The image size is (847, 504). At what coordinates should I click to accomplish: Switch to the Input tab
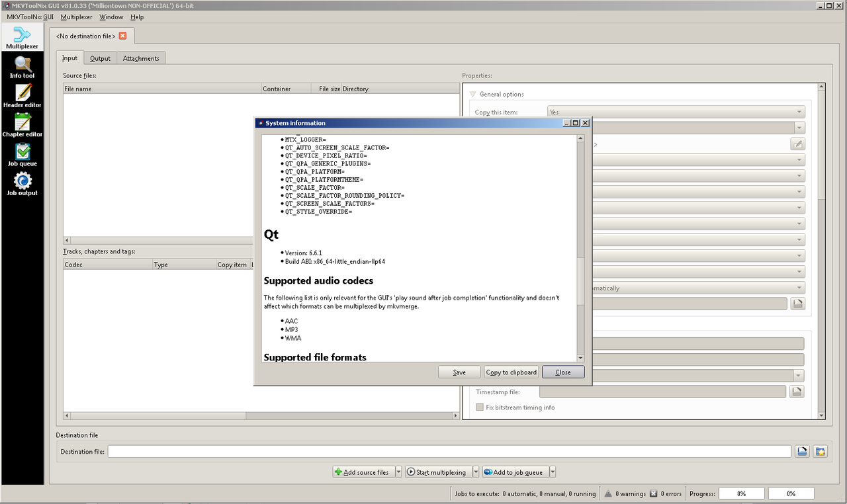69,58
